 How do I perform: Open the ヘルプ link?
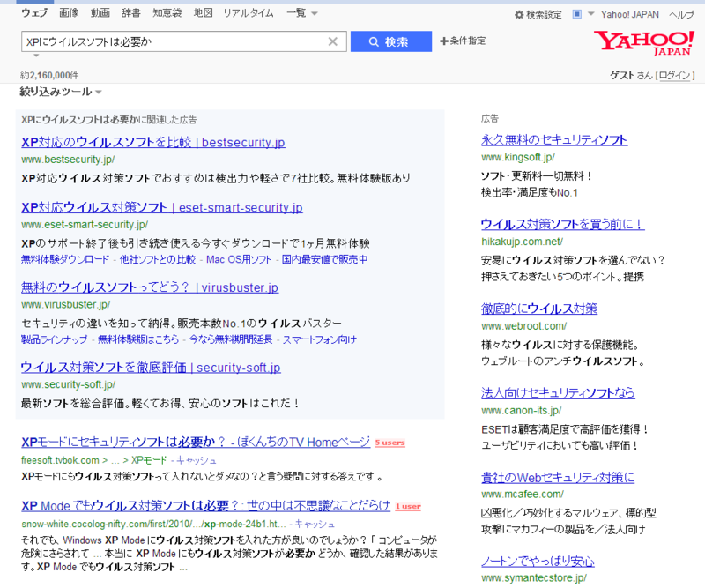point(682,12)
